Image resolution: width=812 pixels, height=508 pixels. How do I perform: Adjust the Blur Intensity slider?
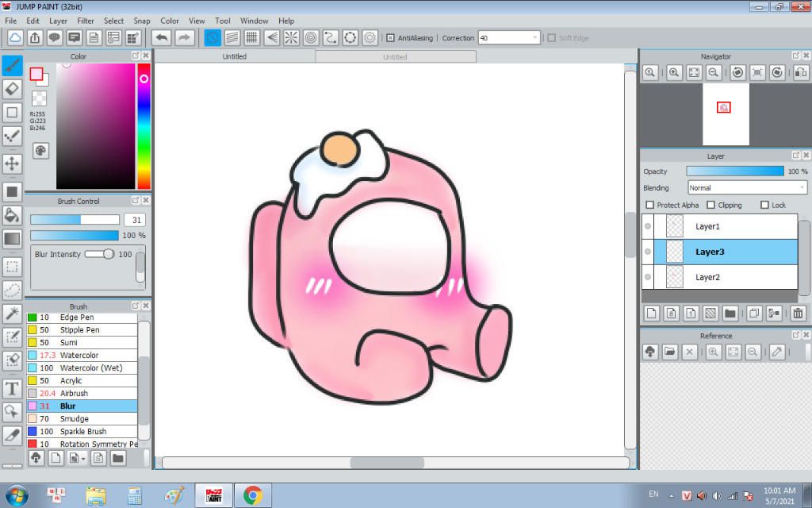tap(100, 254)
